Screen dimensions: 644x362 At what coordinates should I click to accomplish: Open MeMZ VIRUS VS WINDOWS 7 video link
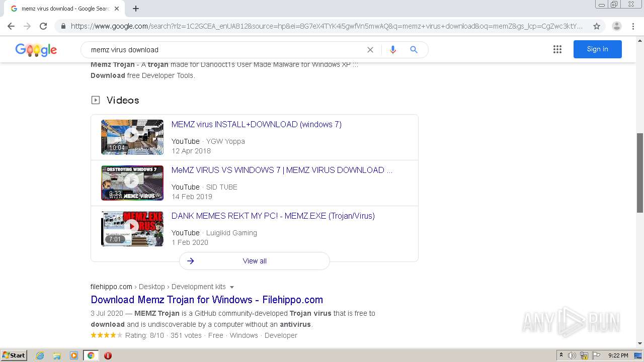pyautogui.click(x=282, y=170)
